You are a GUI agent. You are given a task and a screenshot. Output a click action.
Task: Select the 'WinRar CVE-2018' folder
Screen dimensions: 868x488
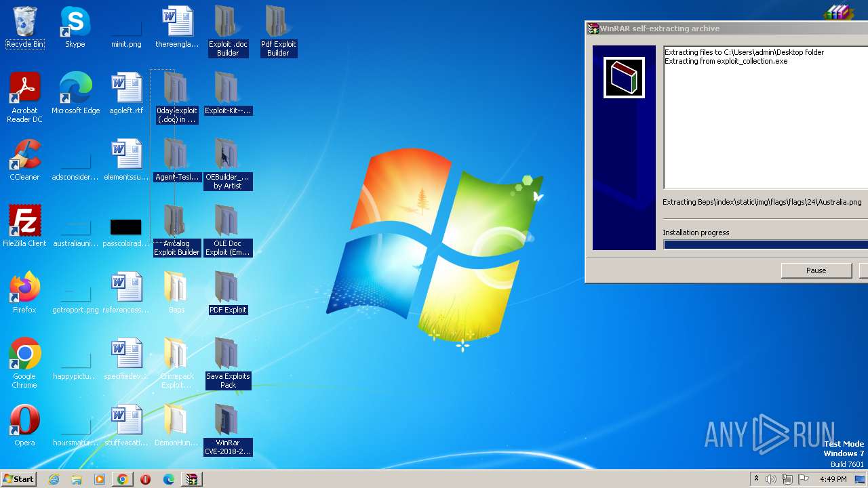coord(228,430)
